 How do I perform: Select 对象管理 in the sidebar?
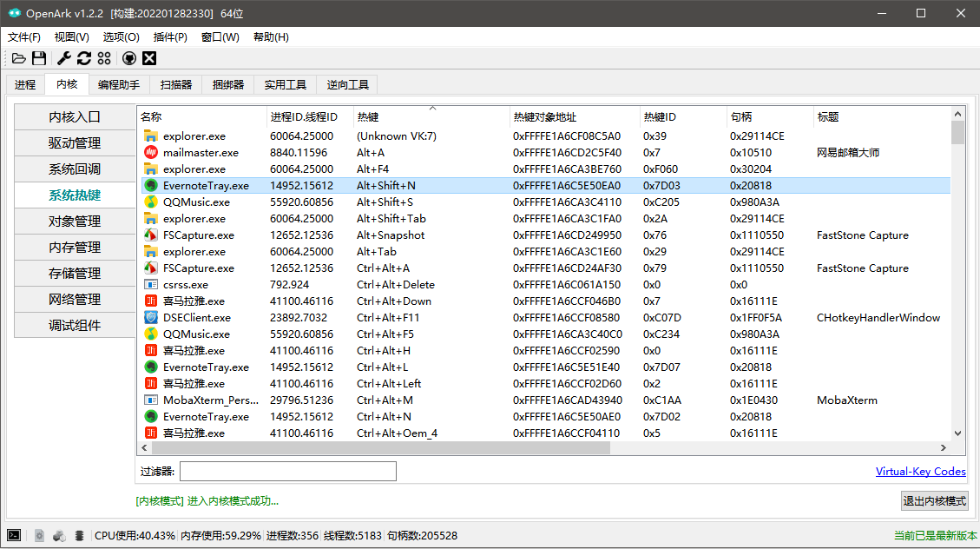point(75,222)
